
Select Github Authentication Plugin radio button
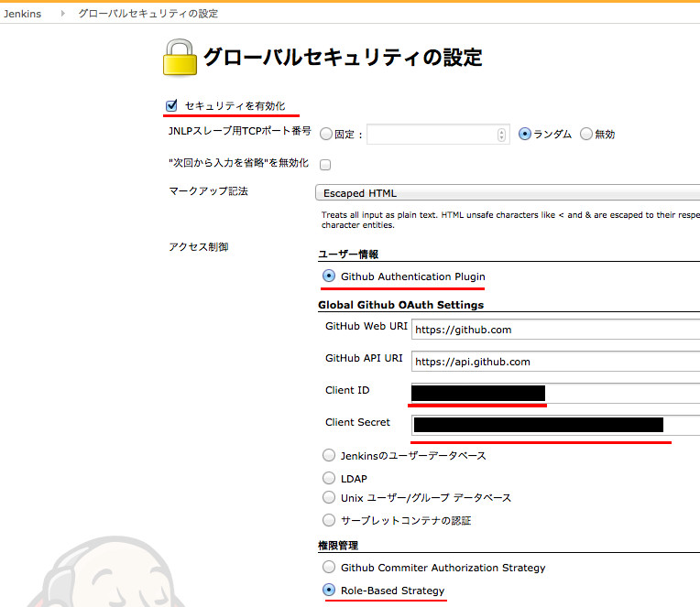pyautogui.click(x=329, y=276)
